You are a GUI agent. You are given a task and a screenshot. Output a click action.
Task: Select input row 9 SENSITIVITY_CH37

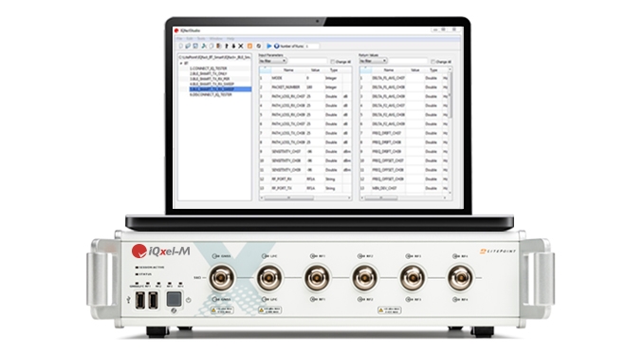305,152
